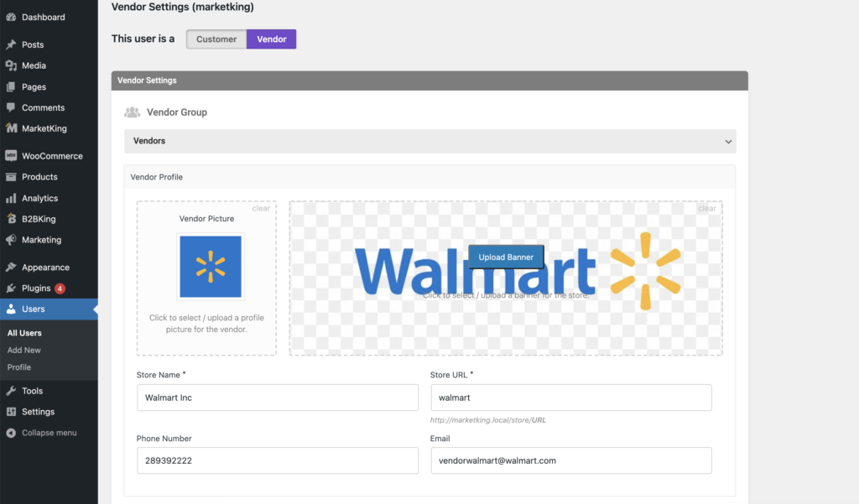Click the Vendors dropdown chevron arrow

(728, 142)
